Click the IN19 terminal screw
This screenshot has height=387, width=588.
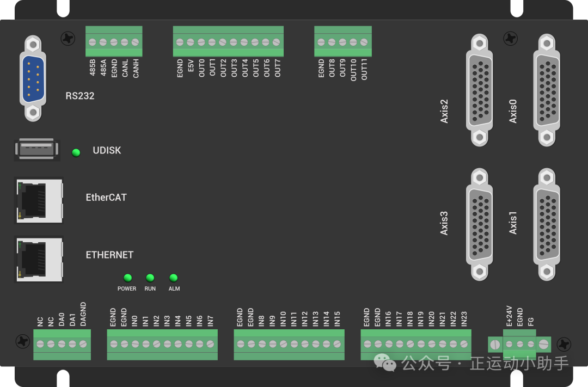click(421, 344)
